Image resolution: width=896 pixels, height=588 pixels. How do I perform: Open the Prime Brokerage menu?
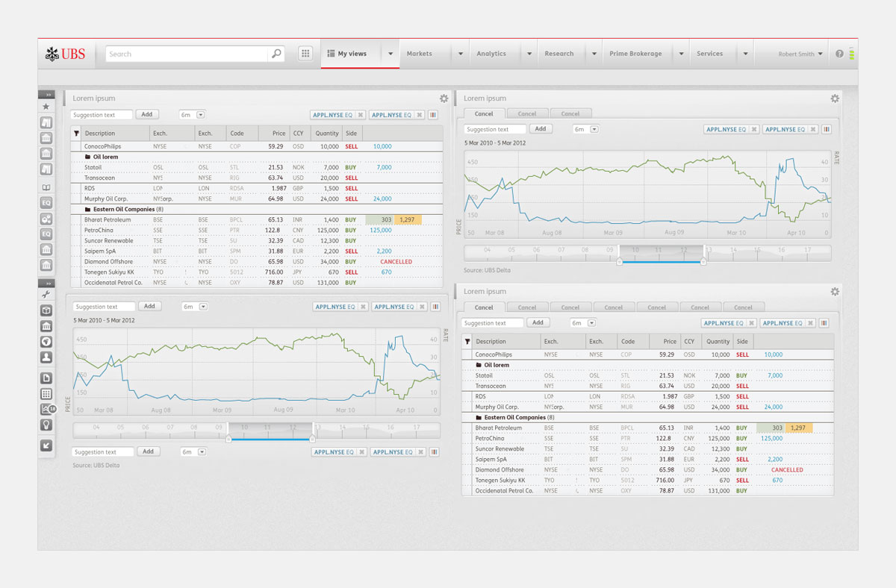[x=635, y=54]
